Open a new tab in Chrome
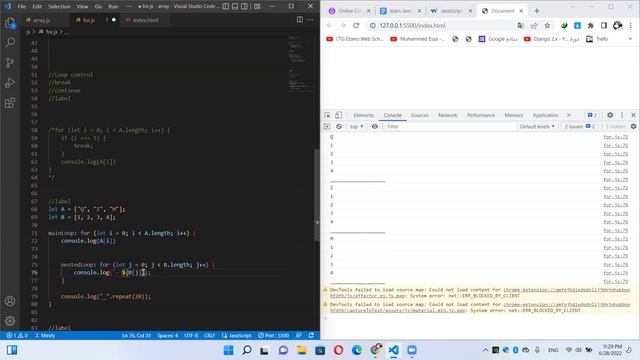Image resolution: width=640 pixels, height=360 pixels. pyautogui.click(x=537, y=11)
